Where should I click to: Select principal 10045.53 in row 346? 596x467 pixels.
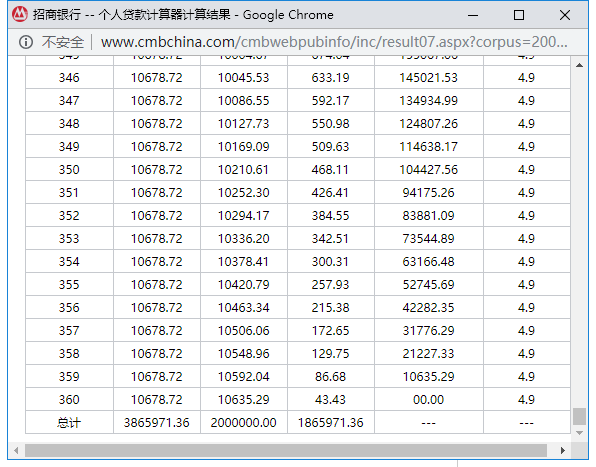(244, 78)
